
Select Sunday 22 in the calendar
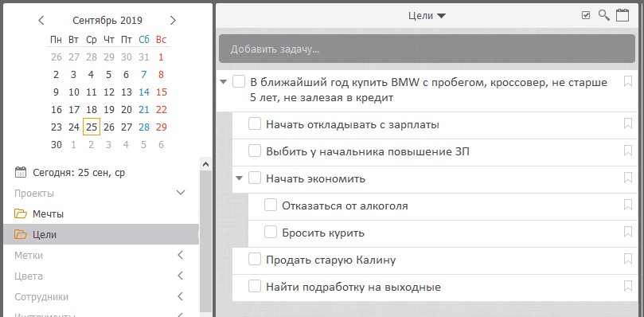click(162, 110)
